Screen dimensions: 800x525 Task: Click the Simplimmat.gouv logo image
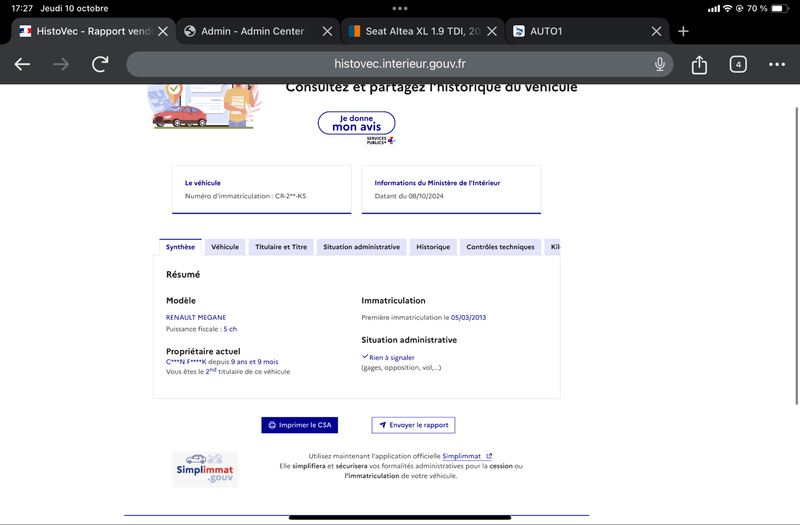205,469
